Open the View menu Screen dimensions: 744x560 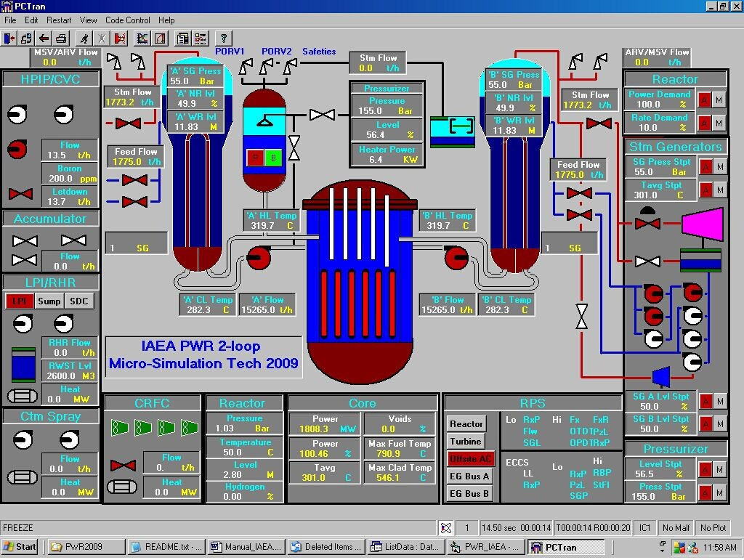[x=88, y=20]
